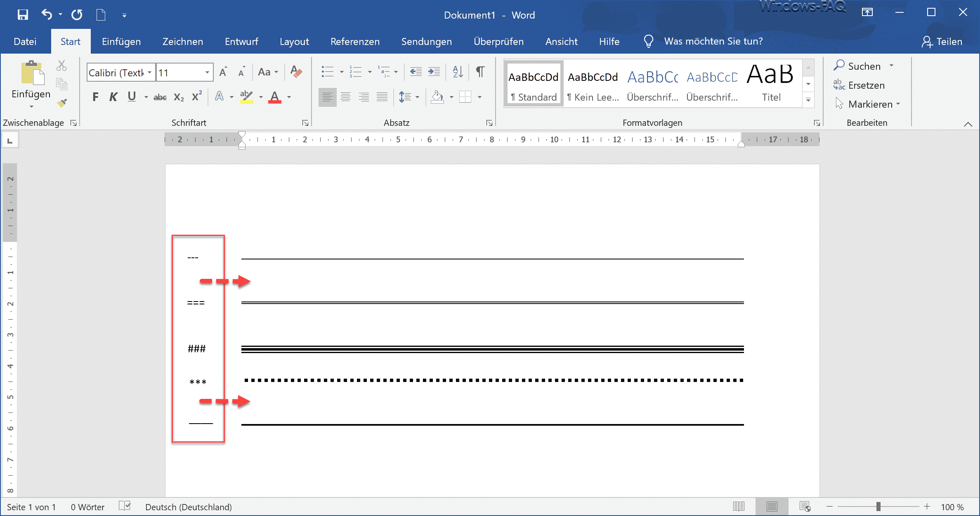Click the Save icon in title bar

[23, 15]
